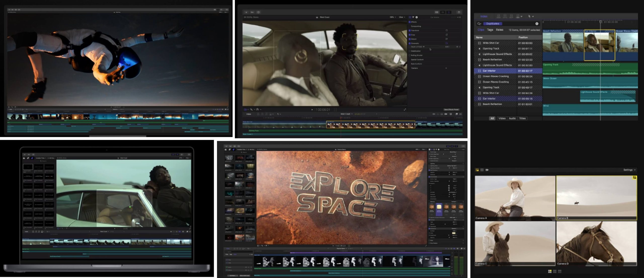Click the share/export icon in the top toolbar

point(459,12)
